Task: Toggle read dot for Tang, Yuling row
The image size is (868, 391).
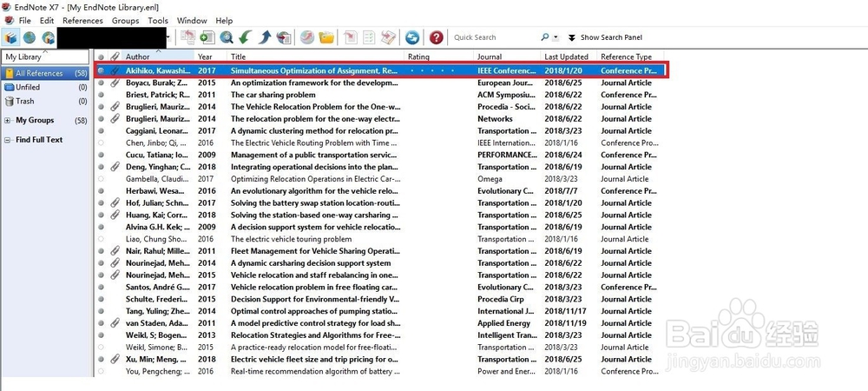Action: coord(101,311)
